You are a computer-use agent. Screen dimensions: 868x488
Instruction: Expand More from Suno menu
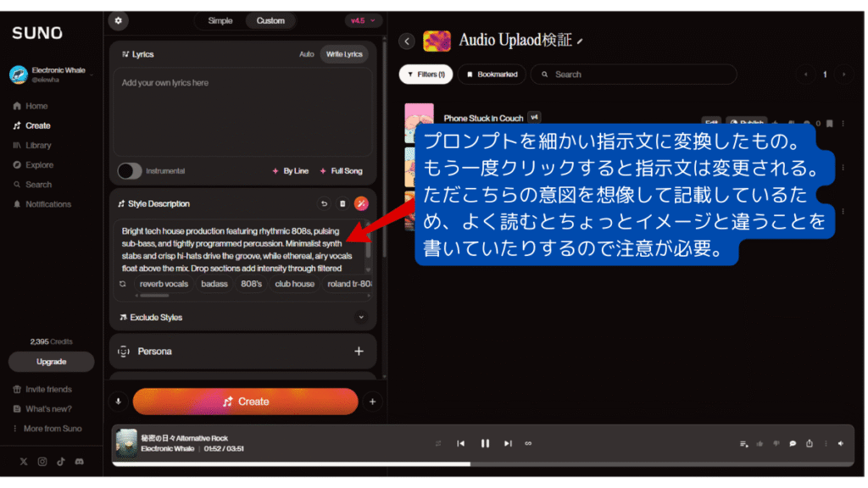[47, 429]
